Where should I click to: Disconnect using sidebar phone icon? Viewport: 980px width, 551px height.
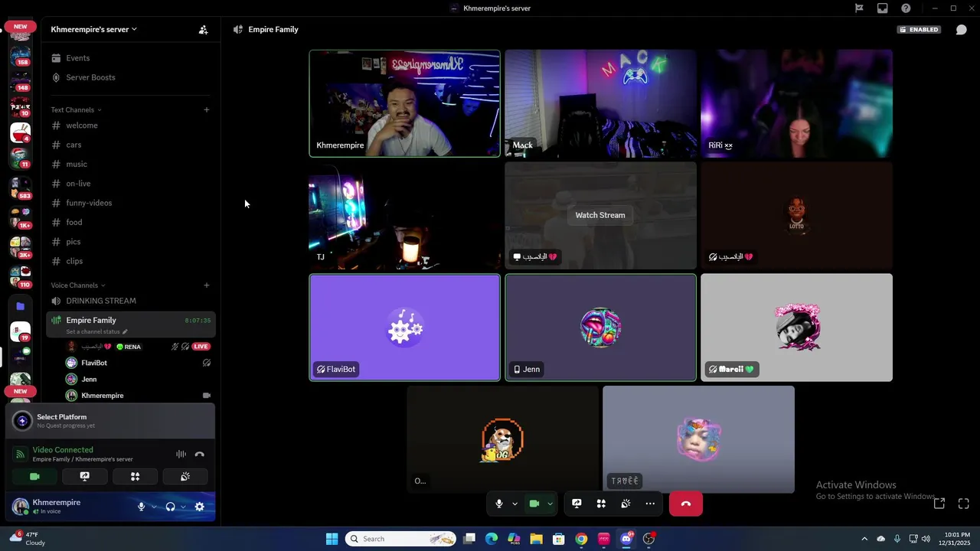tap(200, 454)
